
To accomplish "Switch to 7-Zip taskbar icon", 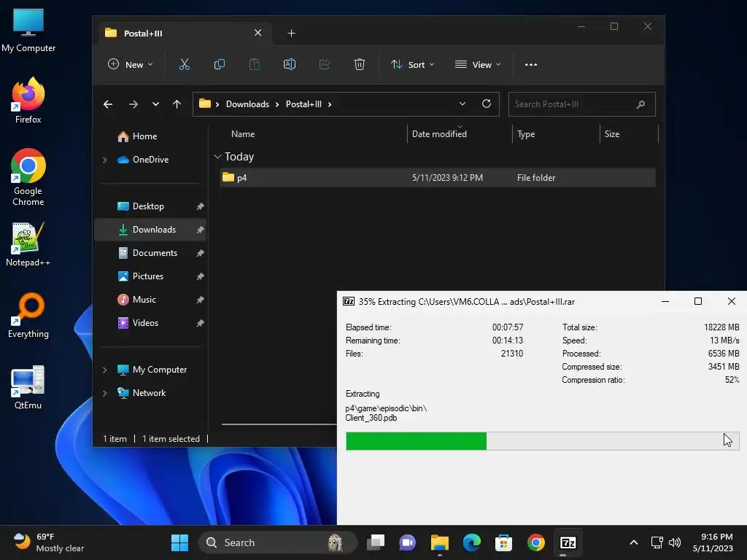I will pyautogui.click(x=568, y=542).
